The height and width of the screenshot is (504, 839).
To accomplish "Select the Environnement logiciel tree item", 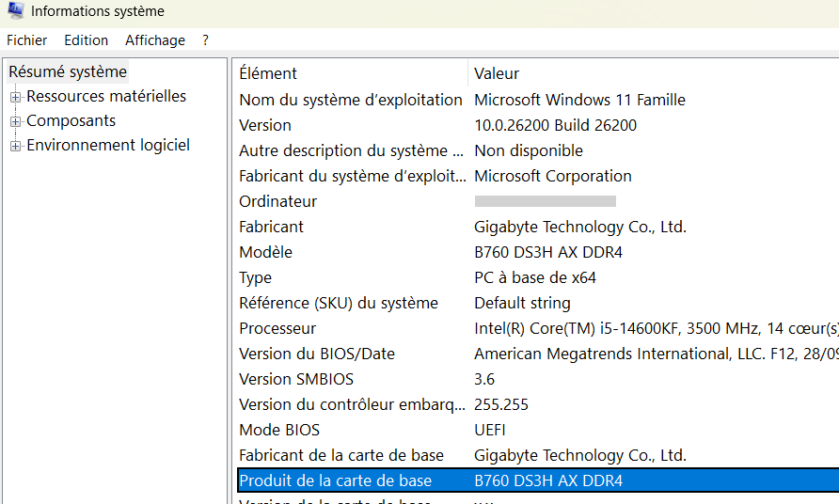I will (x=108, y=145).
